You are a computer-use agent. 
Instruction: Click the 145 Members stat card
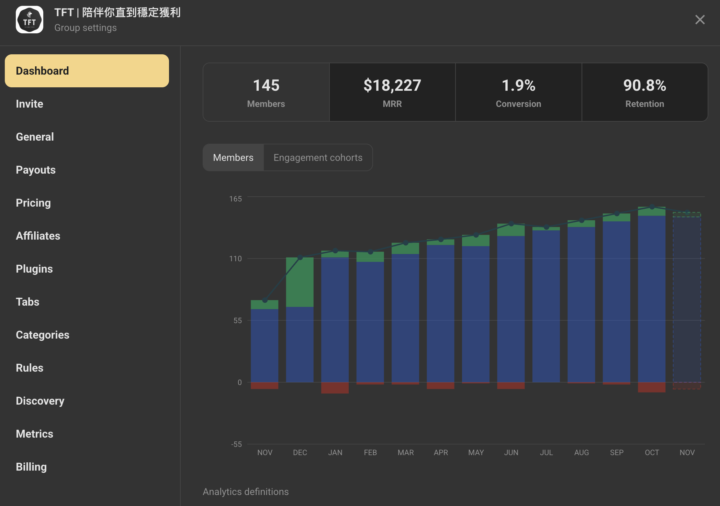coord(266,93)
